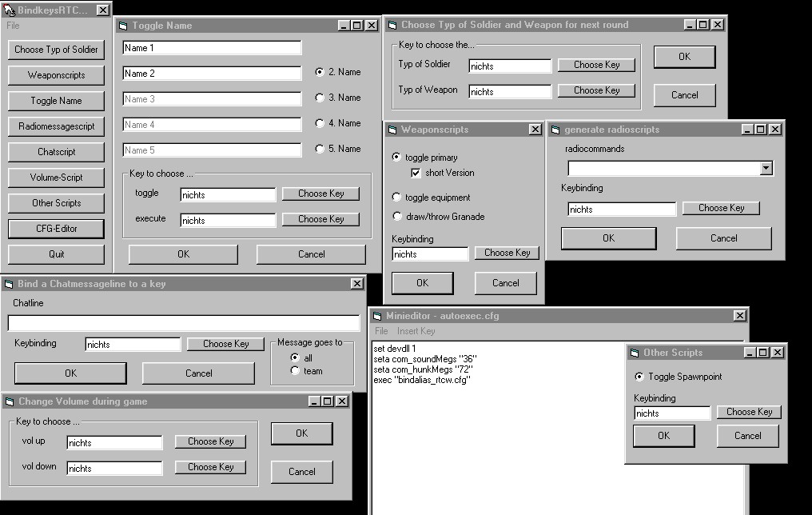This screenshot has width=812, height=515.
Task: Open the File menu in BindkeysRTC
Action: point(13,26)
